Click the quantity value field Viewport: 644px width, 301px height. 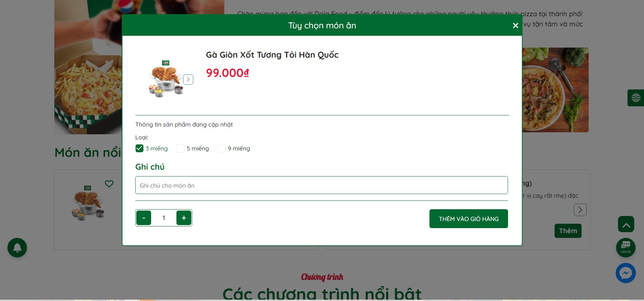click(164, 218)
